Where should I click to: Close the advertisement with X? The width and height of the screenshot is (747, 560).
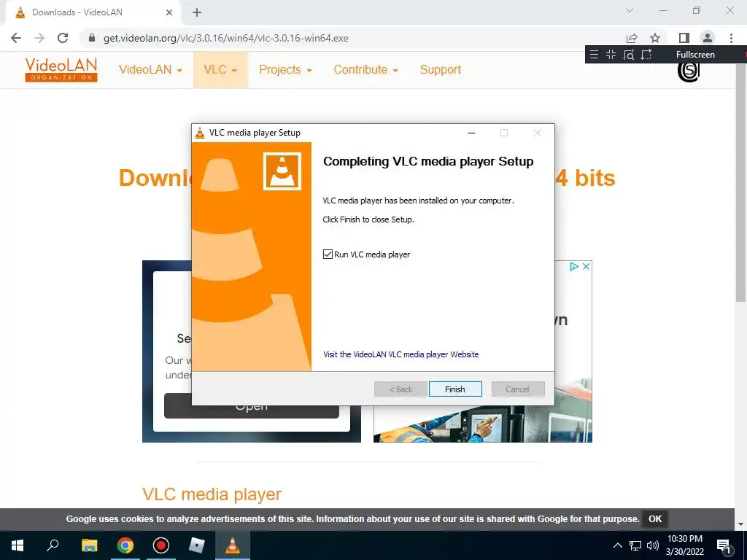click(587, 267)
